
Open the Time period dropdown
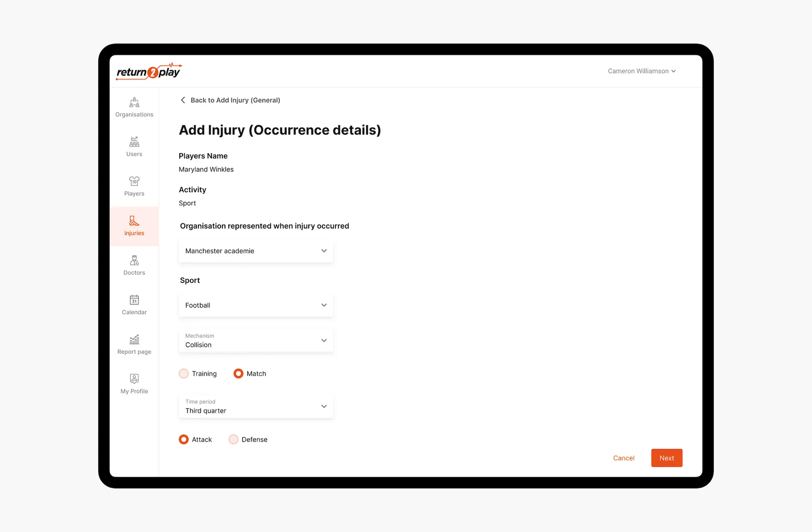tap(256, 407)
